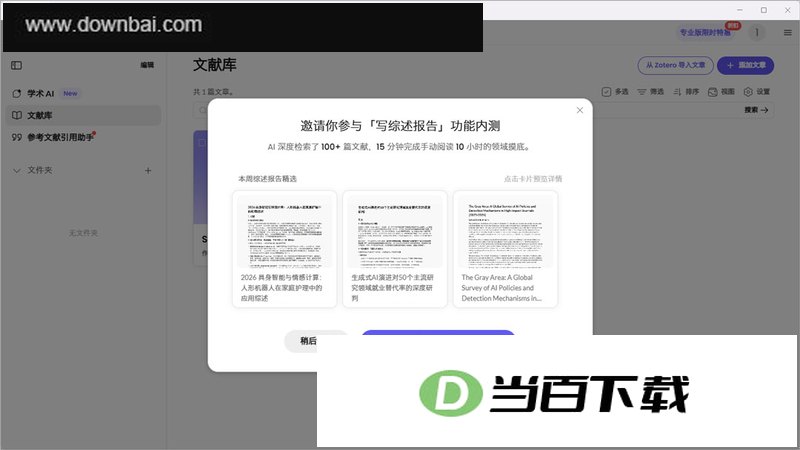Click the 文献库 page heading

[x=215, y=65]
